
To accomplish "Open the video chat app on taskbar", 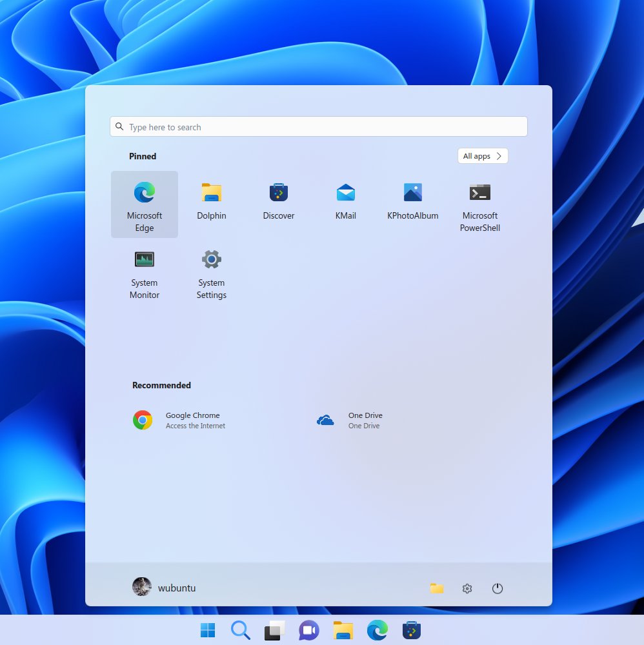I will [309, 630].
